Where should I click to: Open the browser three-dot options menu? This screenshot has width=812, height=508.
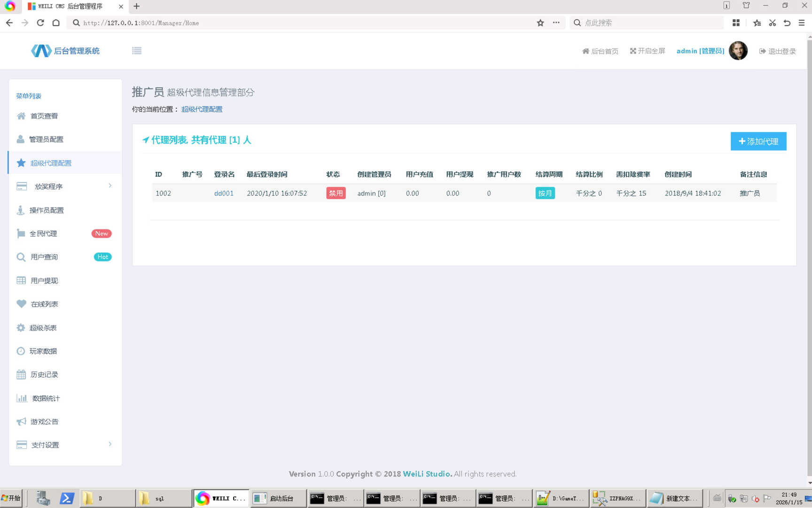tap(556, 23)
